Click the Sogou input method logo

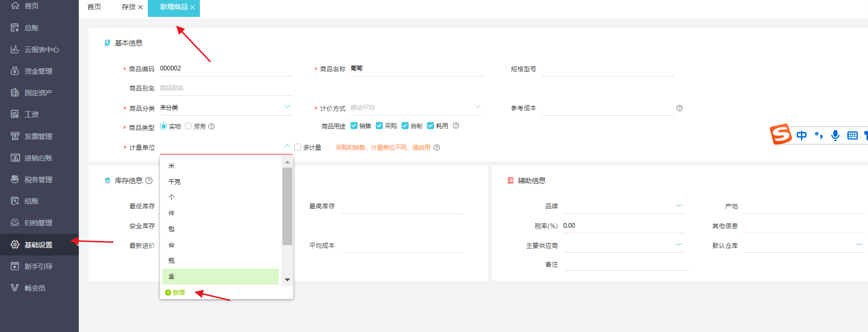coord(781,135)
